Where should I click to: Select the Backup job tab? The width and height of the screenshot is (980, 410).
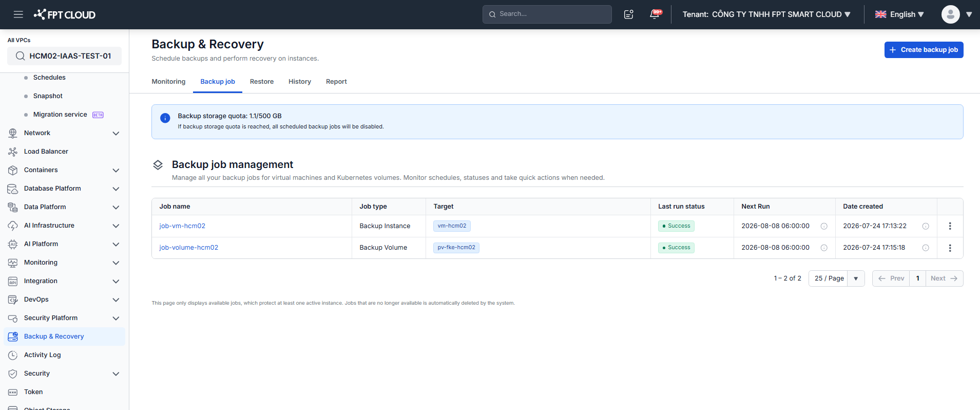[x=218, y=82]
